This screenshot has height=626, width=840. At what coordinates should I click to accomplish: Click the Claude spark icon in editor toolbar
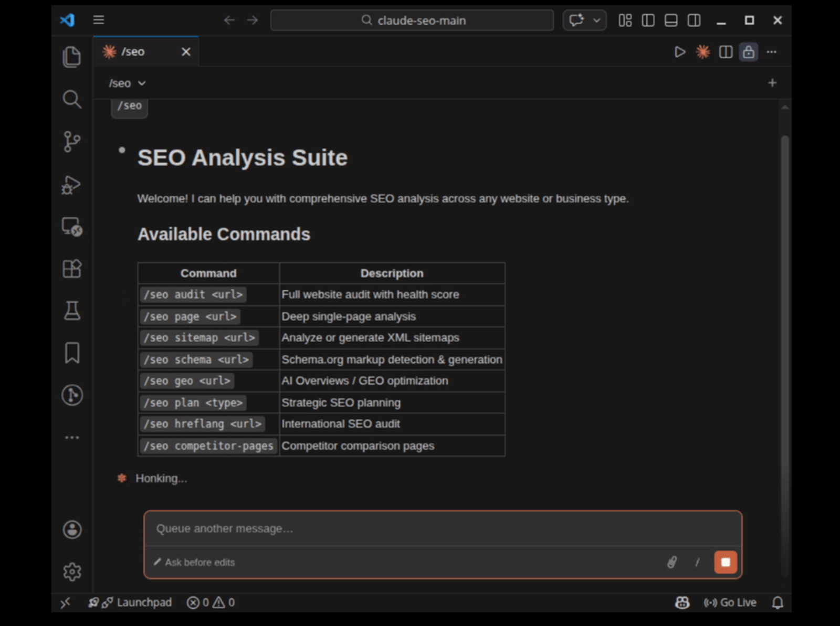[x=703, y=52]
